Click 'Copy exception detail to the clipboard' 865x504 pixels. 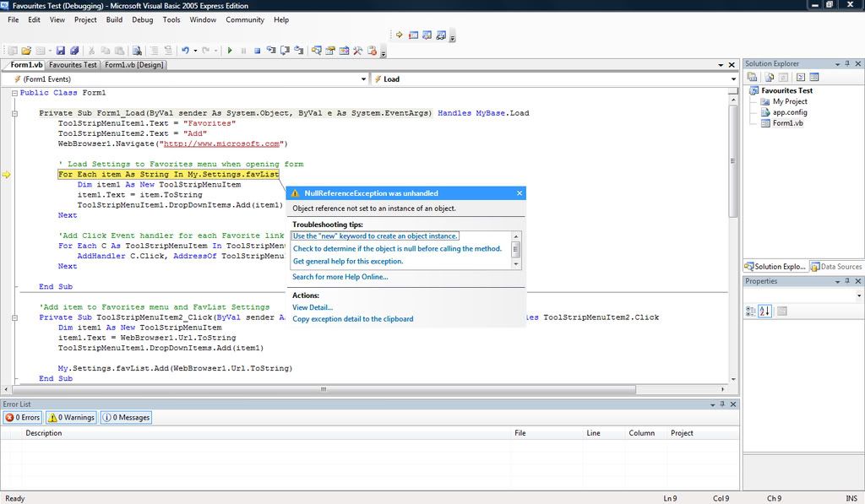352,319
